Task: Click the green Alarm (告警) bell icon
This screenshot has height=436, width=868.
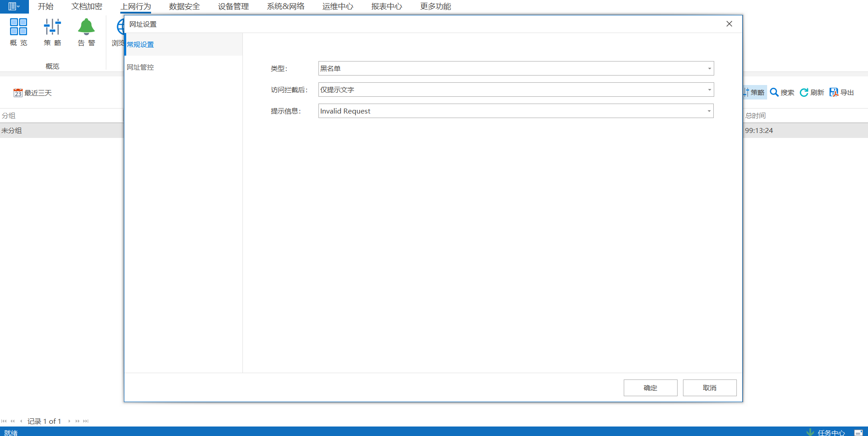Action: [x=86, y=27]
